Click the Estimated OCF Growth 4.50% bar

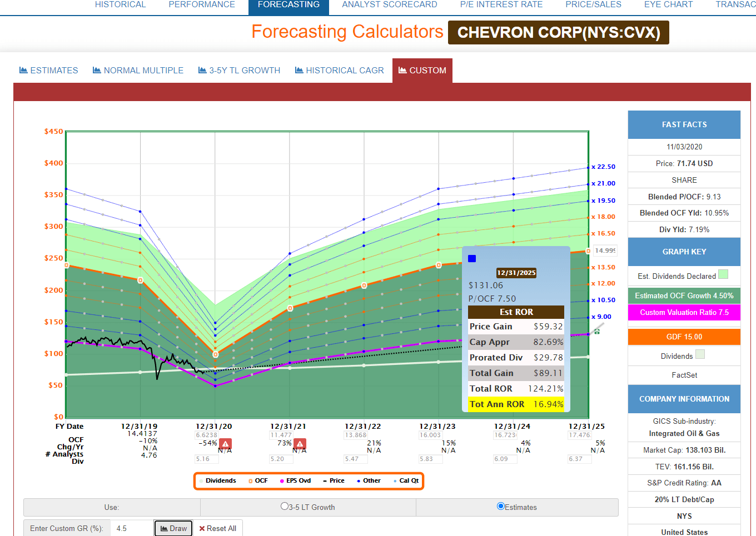pos(684,295)
